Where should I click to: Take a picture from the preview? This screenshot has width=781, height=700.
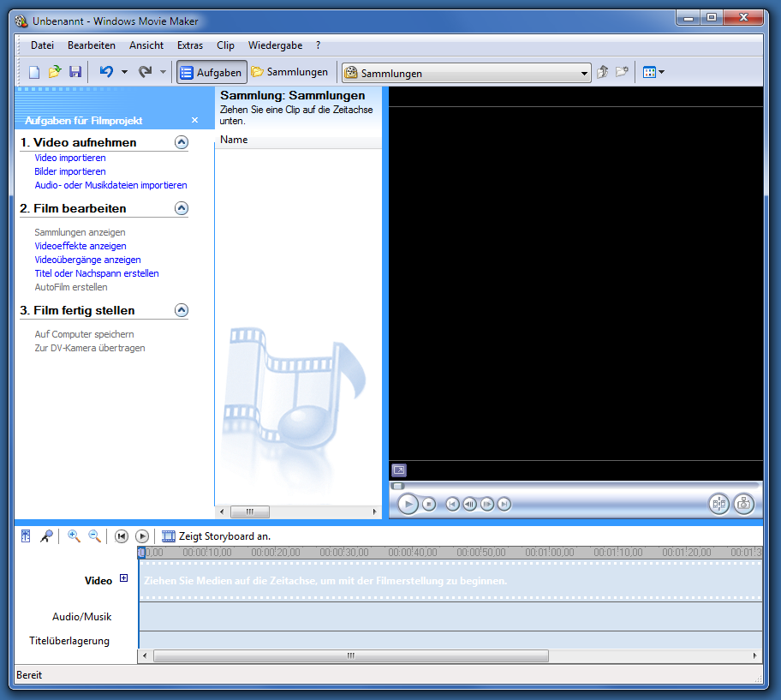pyautogui.click(x=743, y=504)
